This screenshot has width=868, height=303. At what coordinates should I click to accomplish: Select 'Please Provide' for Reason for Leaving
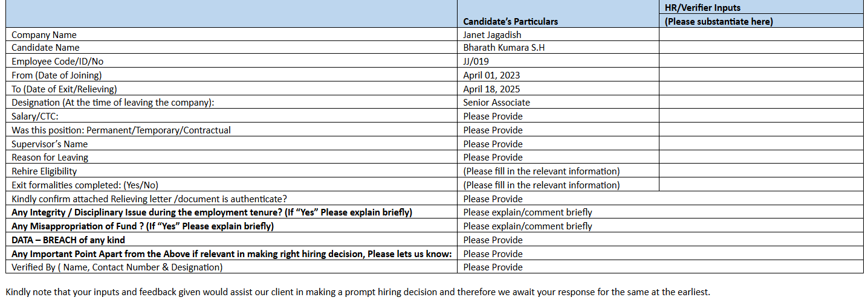(x=493, y=158)
